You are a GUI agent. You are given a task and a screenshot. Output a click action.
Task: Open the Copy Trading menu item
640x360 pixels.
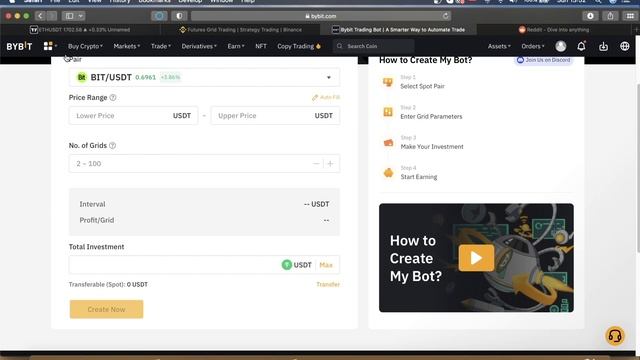[299, 46]
